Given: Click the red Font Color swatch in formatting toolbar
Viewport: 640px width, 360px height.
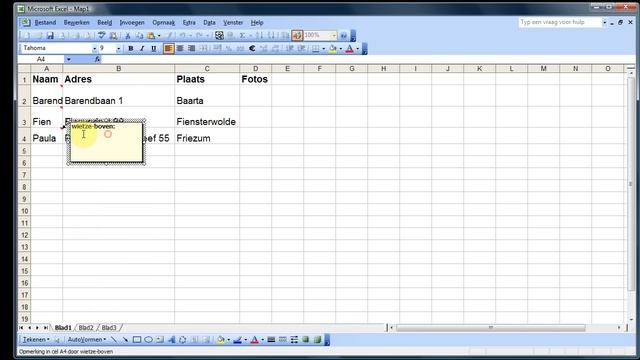Looking at the screenshot, I should pos(349,49).
